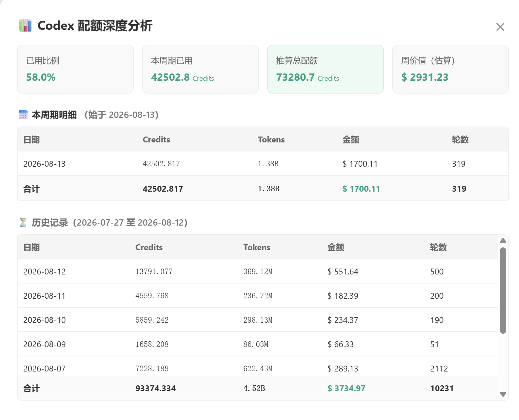Click the 2026-08-12 history date
519x420 pixels.
coord(44,272)
